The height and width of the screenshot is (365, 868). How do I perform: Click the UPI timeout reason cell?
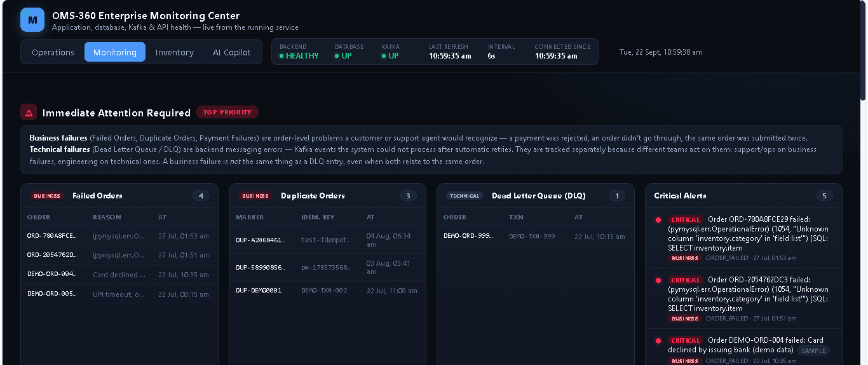point(119,294)
